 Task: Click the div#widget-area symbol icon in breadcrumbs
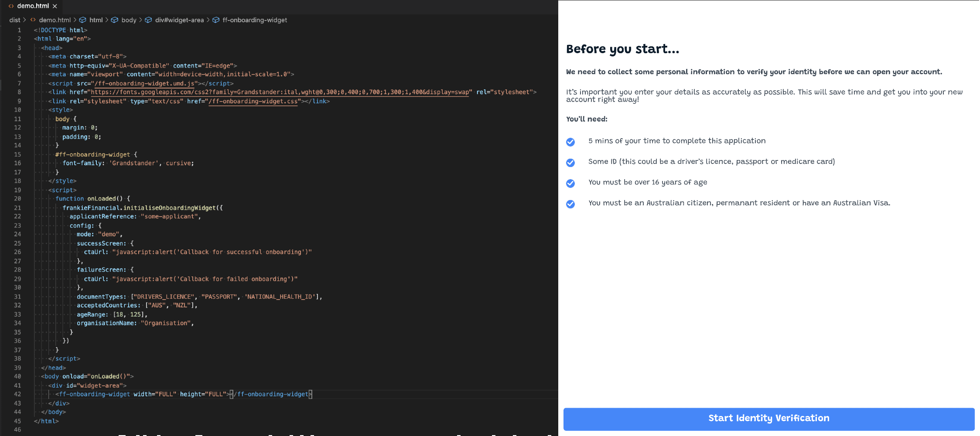coord(148,20)
